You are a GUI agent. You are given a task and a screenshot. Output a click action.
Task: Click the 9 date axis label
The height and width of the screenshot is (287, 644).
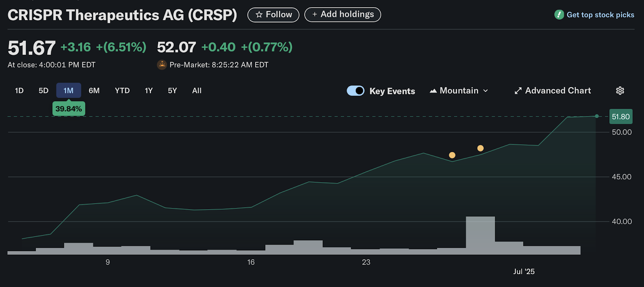(x=107, y=262)
